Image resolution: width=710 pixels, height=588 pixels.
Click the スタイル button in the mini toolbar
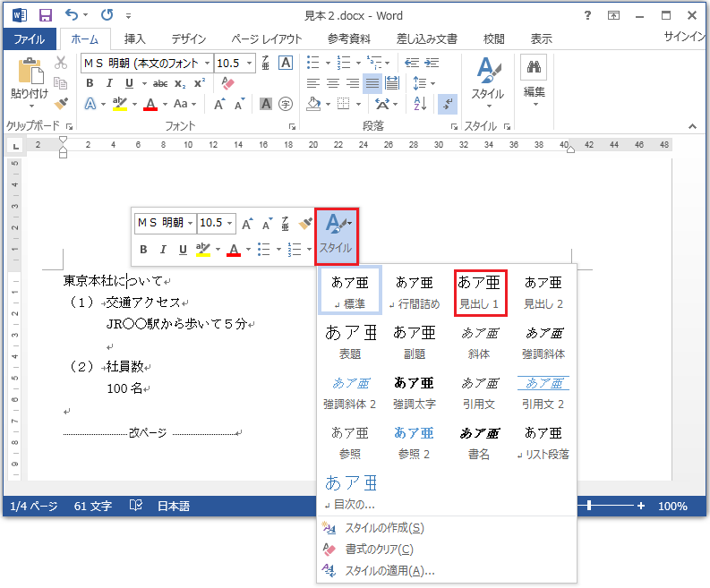pos(337,234)
